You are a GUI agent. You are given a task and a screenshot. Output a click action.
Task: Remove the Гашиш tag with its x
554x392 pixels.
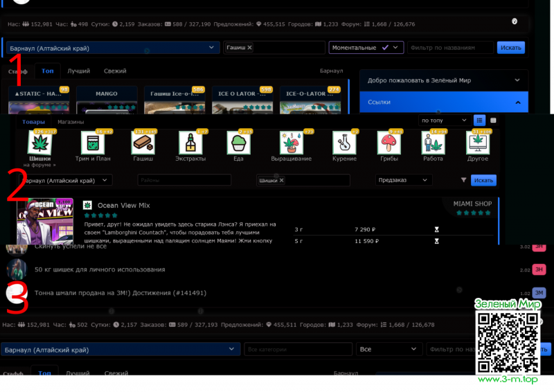250,48
